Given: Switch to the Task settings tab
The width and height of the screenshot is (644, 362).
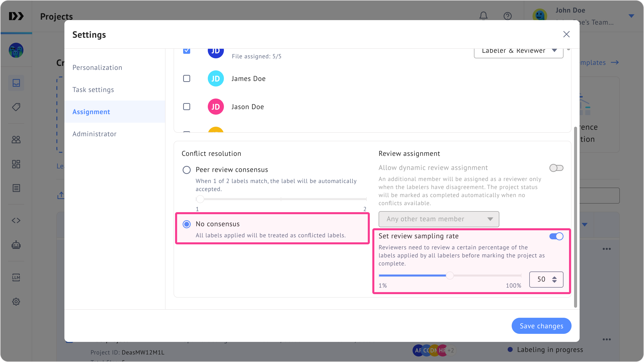Looking at the screenshot, I should coord(93,90).
